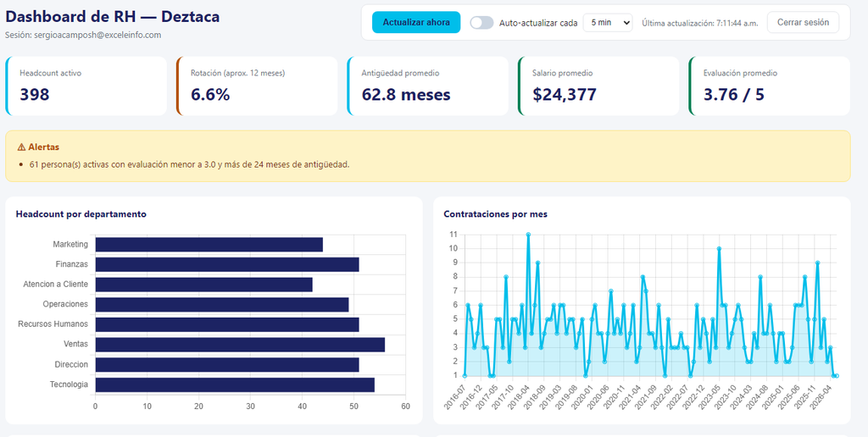Toggle the Auto-actualizar switch
The width and height of the screenshot is (868, 437).
pos(481,23)
